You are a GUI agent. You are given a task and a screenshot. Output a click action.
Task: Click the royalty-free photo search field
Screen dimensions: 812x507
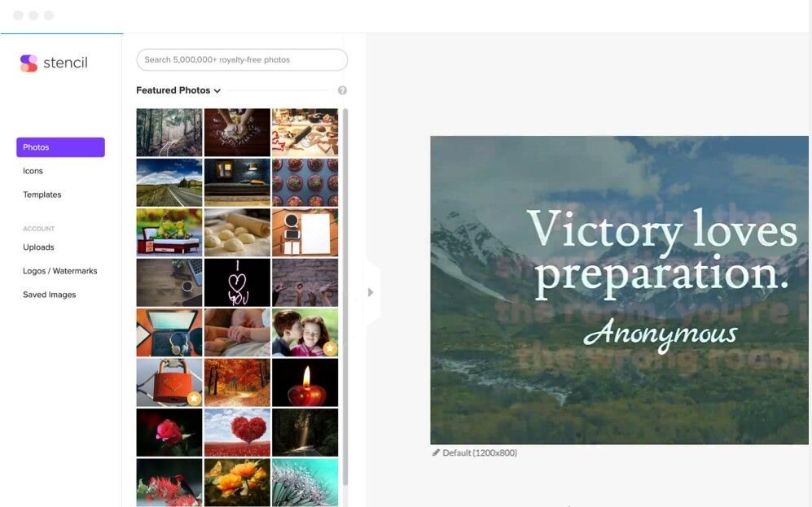[242, 60]
